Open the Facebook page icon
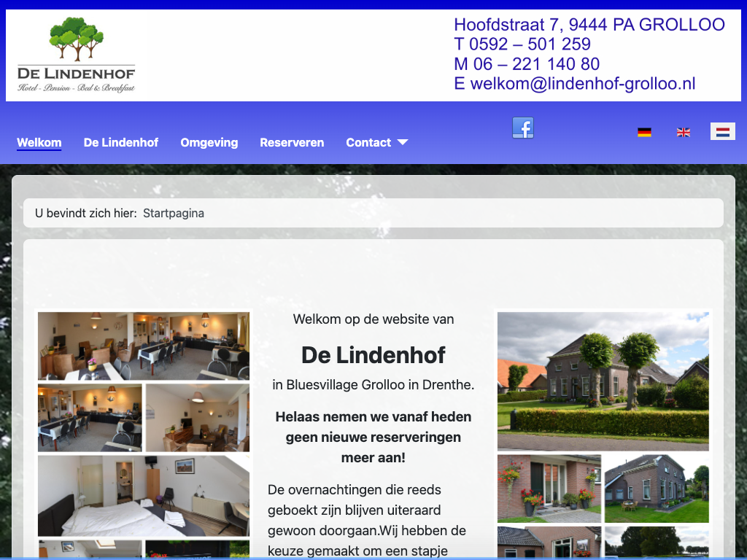747x560 pixels. click(x=522, y=128)
